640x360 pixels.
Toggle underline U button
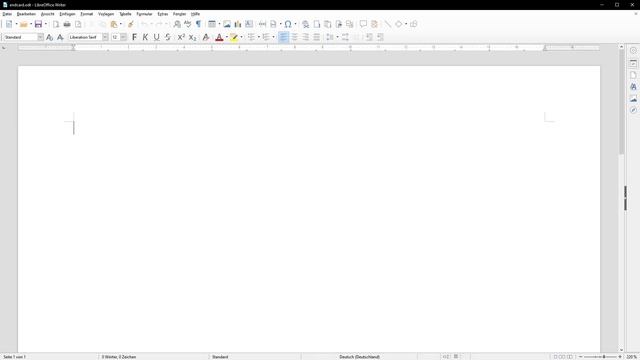[x=156, y=37]
